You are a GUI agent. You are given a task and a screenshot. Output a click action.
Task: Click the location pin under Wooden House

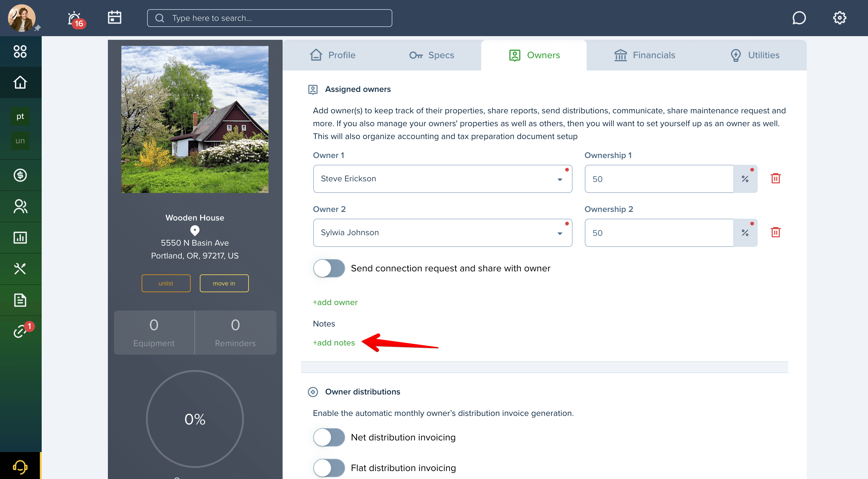click(195, 231)
